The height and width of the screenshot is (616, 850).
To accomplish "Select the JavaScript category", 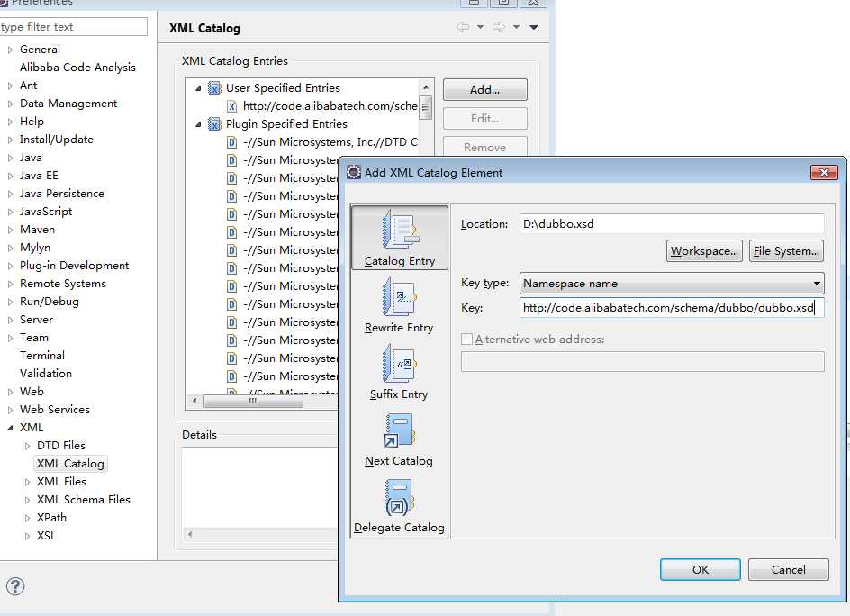I will click(x=46, y=212).
